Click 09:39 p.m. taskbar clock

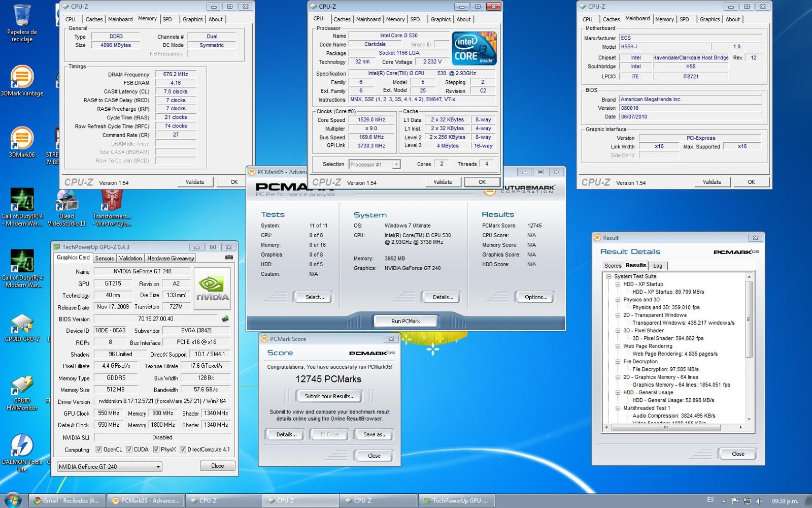[x=785, y=501]
